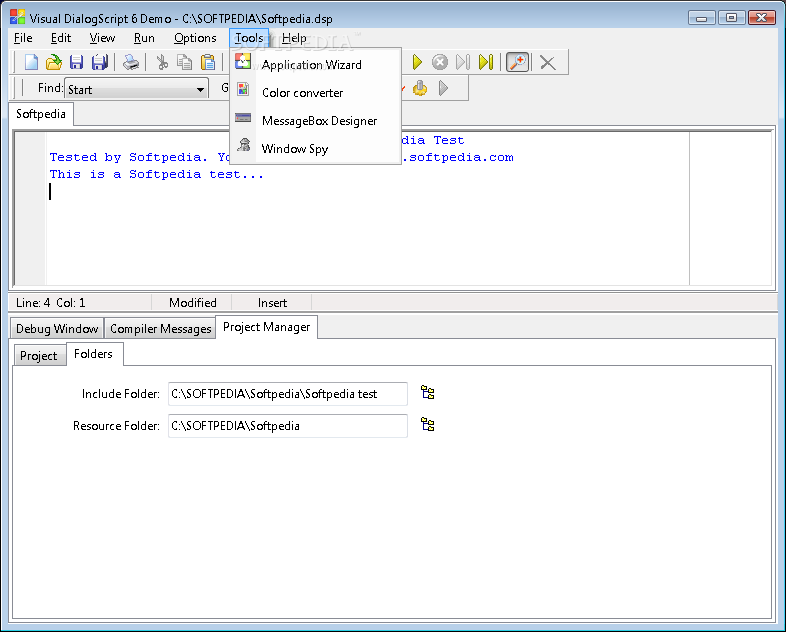Open the File menu
This screenshot has height=632, width=786.
(x=23, y=38)
